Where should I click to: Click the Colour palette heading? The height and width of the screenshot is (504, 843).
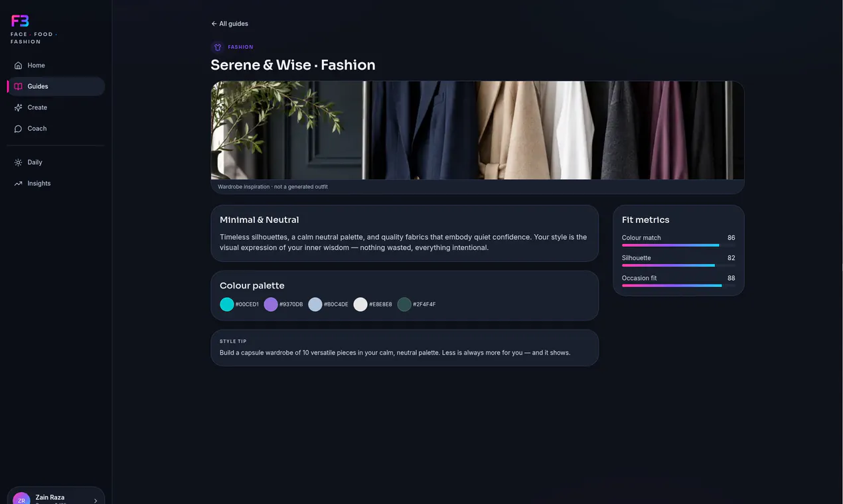coord(252,286)
